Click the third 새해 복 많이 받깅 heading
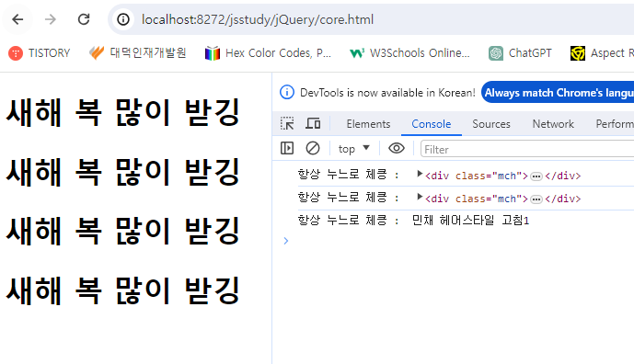 coord(123,231)
